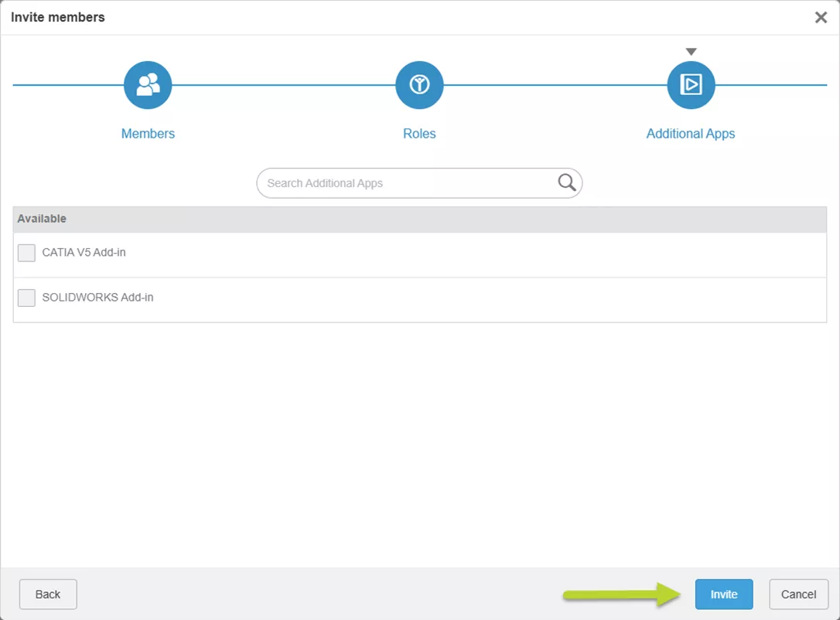840x620 pixels.
Task: Select the Additional Apps label text
Action: [x=691, y=133]
